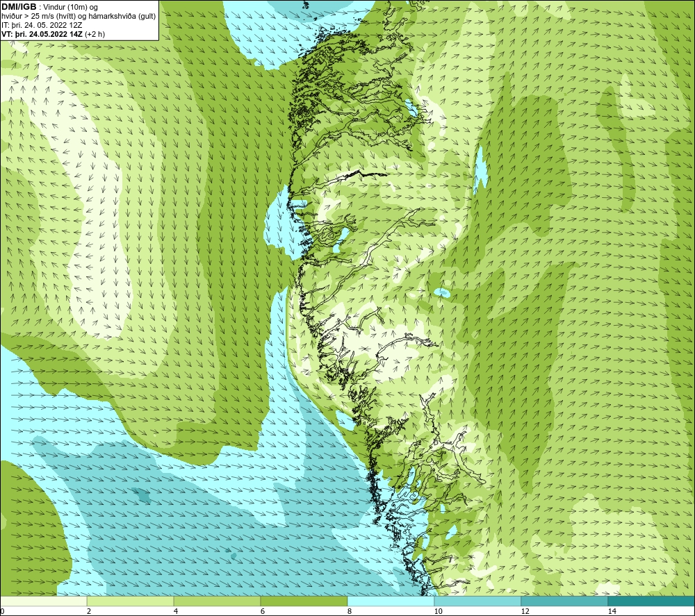
Task: Click the 'VT: þri. 24.05.2022 14Z' valid time
Action: 42,34
